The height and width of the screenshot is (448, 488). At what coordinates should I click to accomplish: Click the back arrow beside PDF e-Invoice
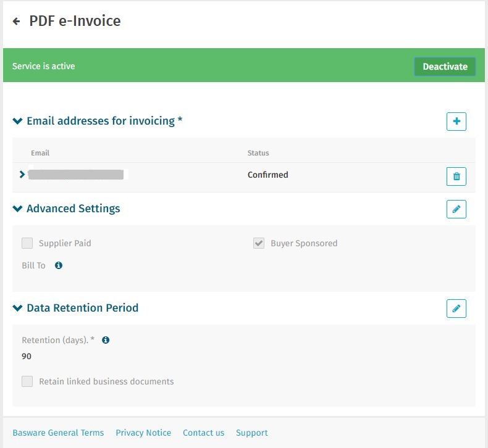17,22
